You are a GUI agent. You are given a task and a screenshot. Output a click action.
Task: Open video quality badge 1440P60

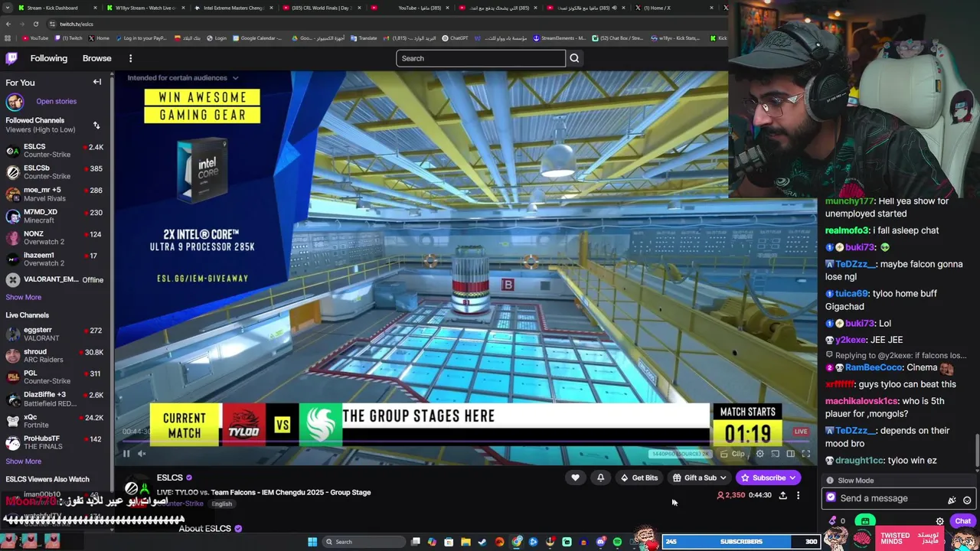click(x=680, y=454)
